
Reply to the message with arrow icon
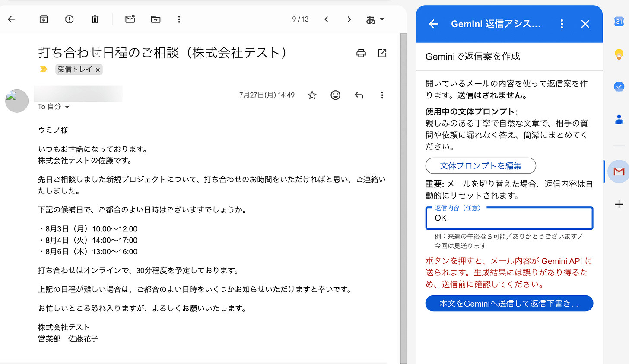coord(359,95)
